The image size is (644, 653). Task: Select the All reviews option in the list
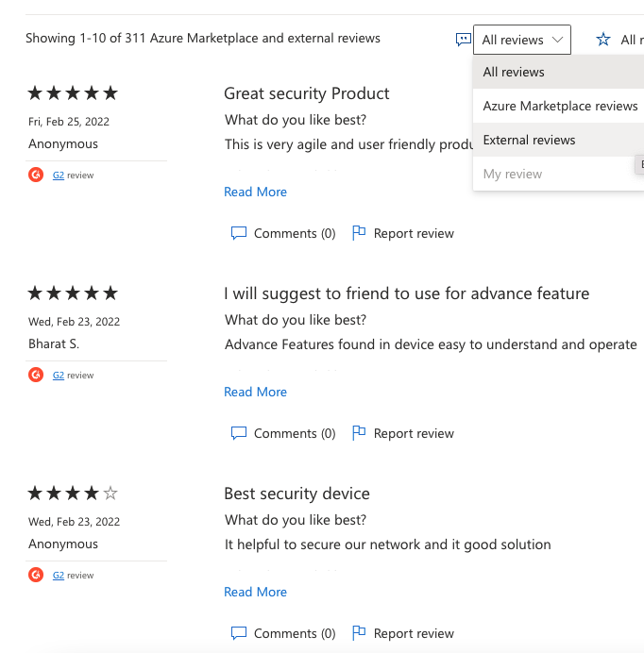click(x=514, y=72)
